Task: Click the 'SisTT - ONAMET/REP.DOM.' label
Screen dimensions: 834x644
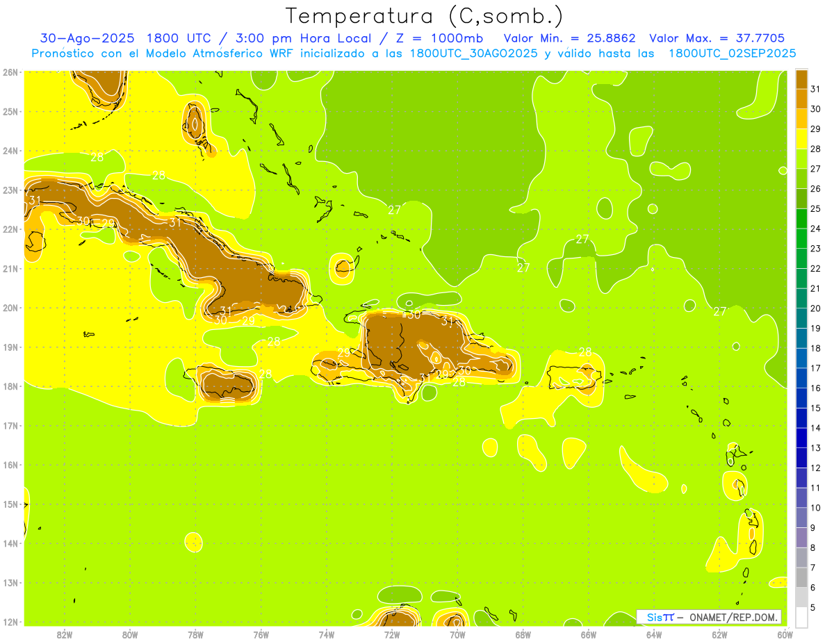Action: (x=709, y=617)
